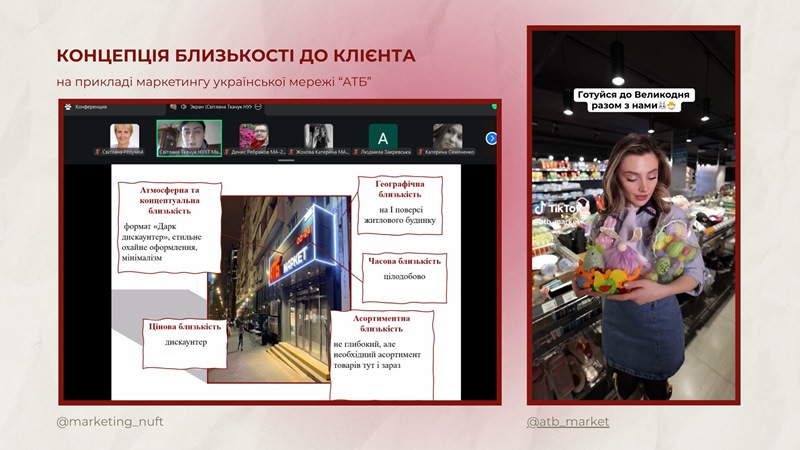Open the Конференция tab in the meeting window
Viewport: 800px width, 450px height.
(91, 107)
